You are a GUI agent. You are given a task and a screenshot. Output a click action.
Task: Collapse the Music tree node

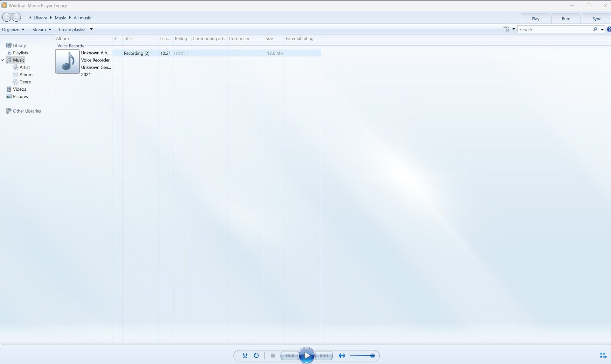(3, 60)
